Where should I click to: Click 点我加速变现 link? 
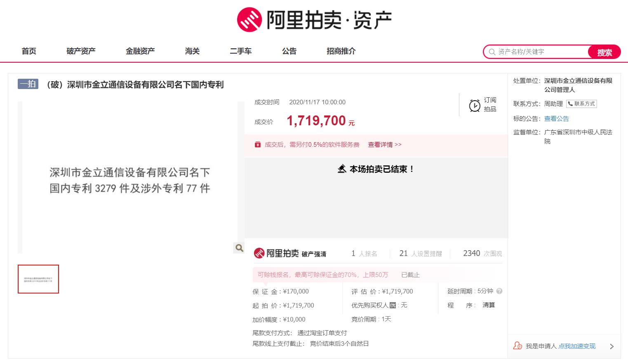(577, 346)
